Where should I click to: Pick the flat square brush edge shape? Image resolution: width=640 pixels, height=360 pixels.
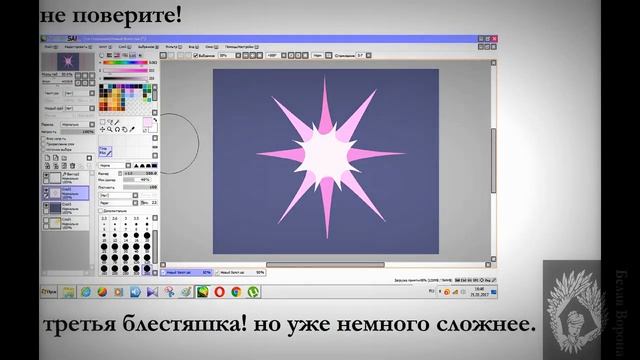pyautogui.click(x=154, y=165)
